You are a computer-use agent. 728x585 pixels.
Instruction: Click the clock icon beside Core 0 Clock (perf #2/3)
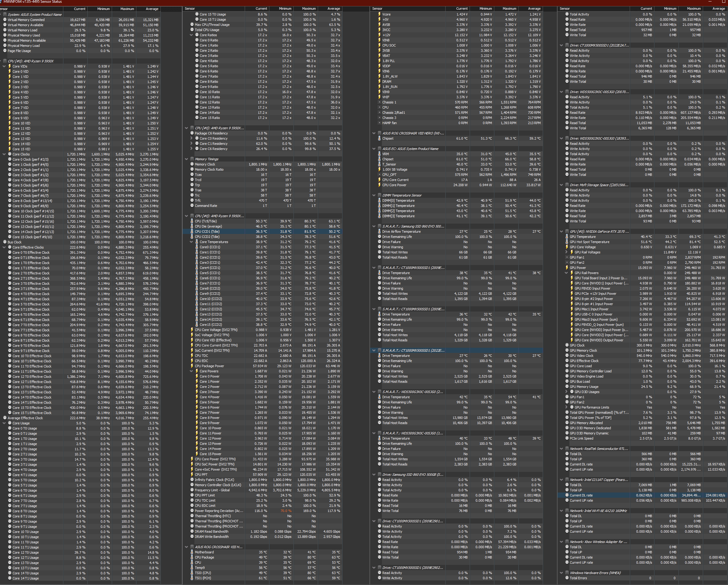pos(9,159)
